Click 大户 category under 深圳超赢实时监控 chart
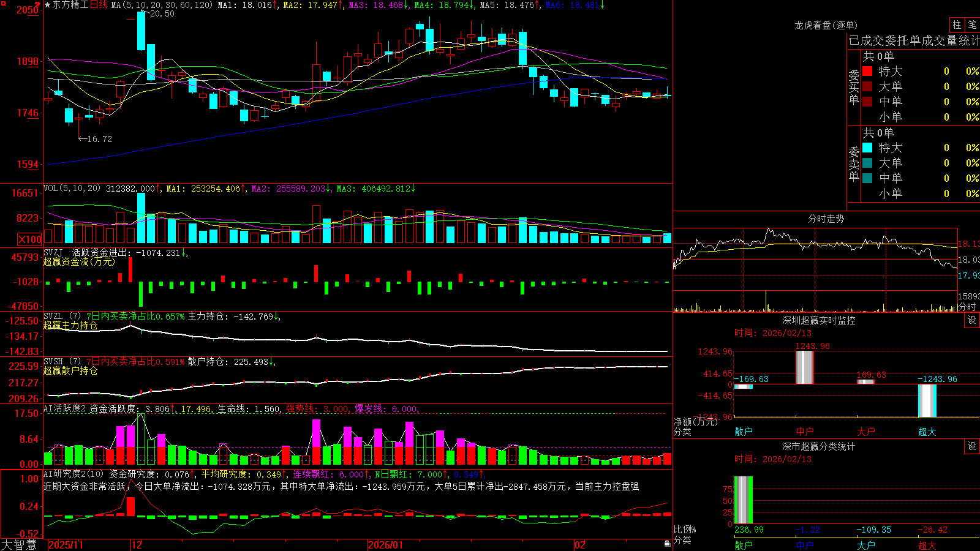Viewport: 980px width, 551px height. point(866,432)
